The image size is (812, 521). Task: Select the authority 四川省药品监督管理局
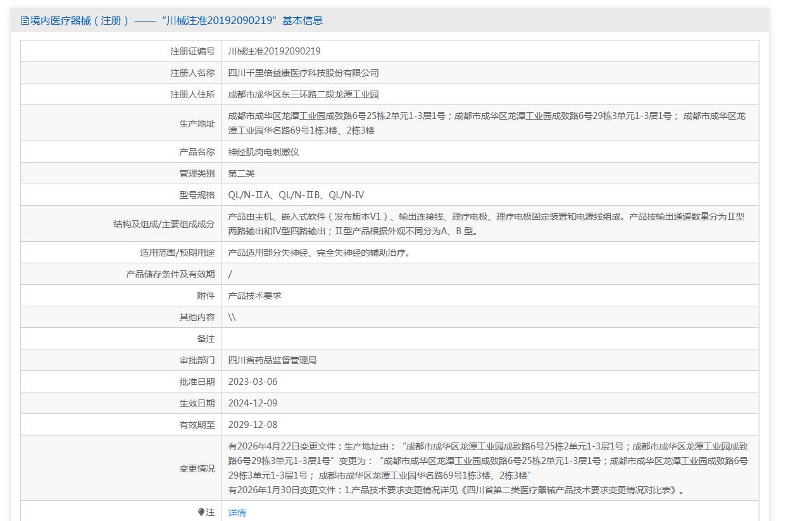pyautogui.click(x=272, y=360)
